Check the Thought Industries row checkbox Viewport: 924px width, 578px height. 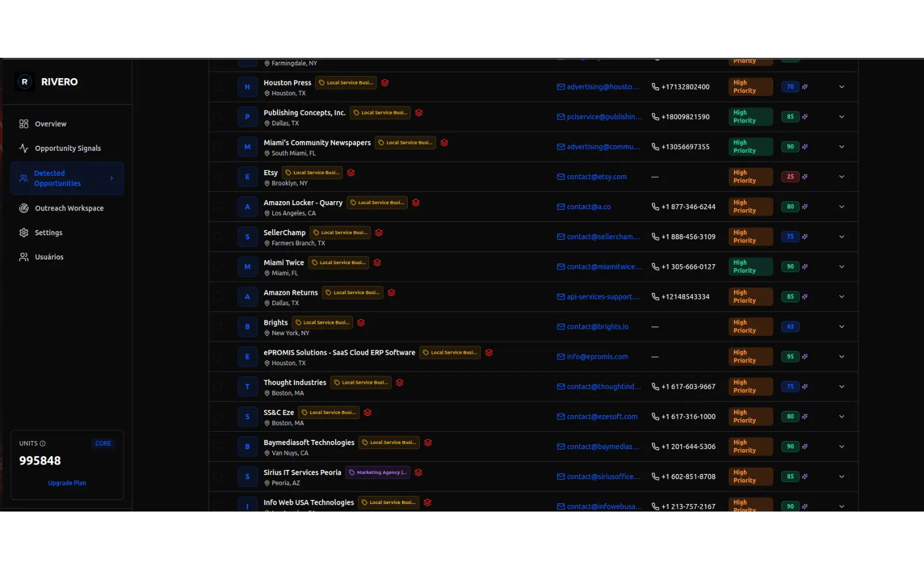[x=218, y=387]
